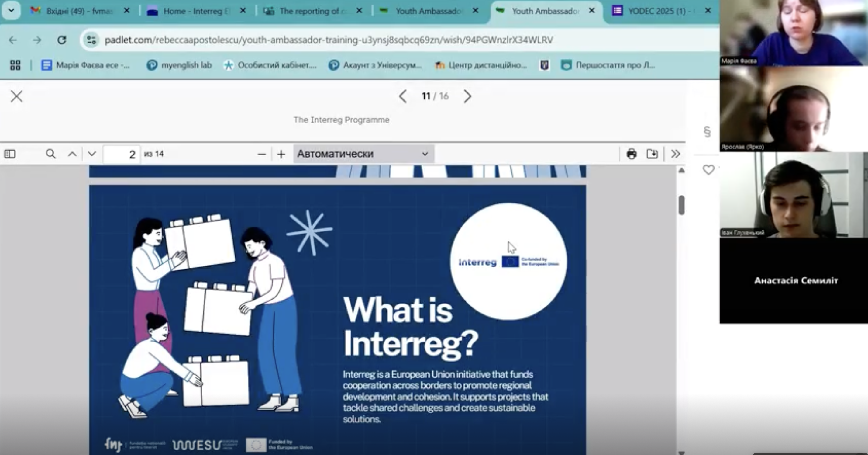
Task: Click the 11 / 16 post counter
Action: [435, 96]
